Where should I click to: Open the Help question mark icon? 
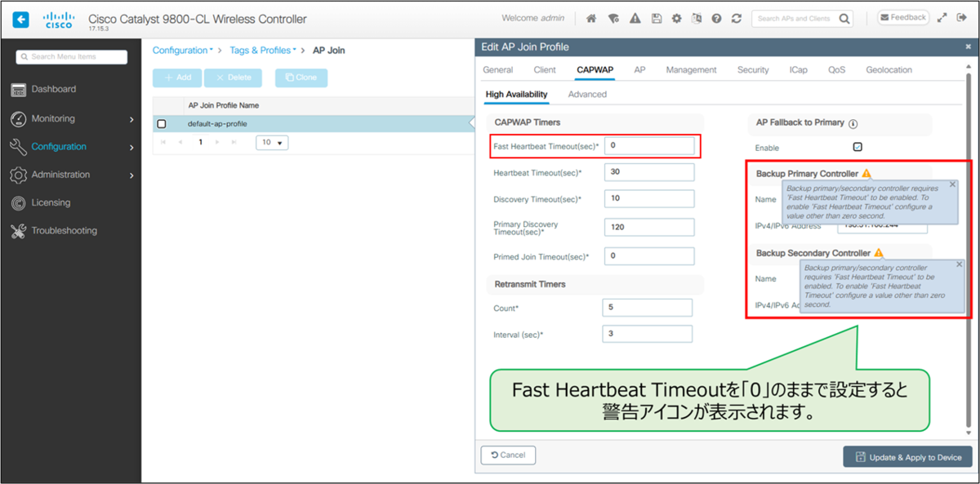(x=716, y=18)
